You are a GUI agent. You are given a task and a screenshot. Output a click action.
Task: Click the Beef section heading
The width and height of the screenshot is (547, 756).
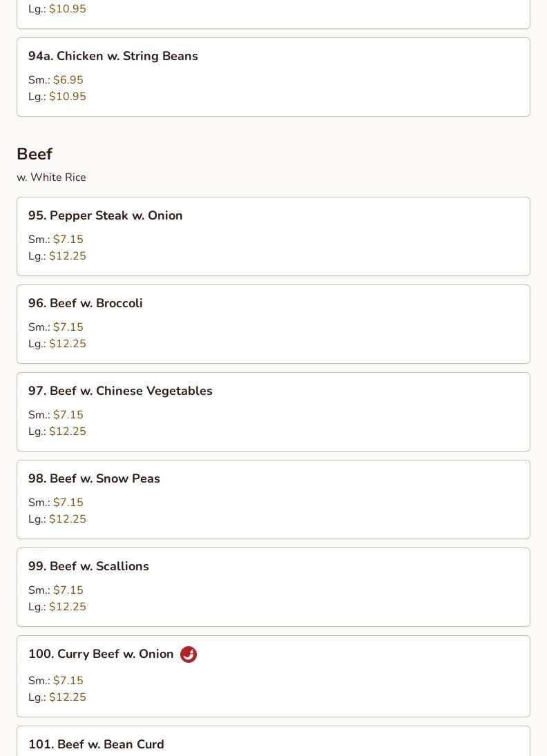[35, 154]
